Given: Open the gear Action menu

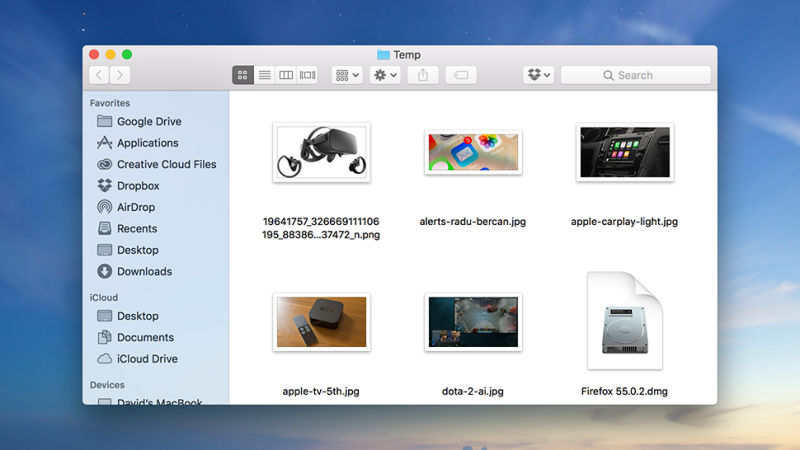Looking at the screenshot, I should (385, 75).
